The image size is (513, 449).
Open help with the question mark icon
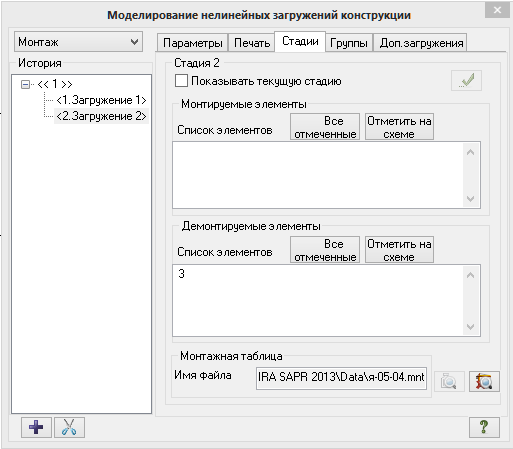pos(484,427)
